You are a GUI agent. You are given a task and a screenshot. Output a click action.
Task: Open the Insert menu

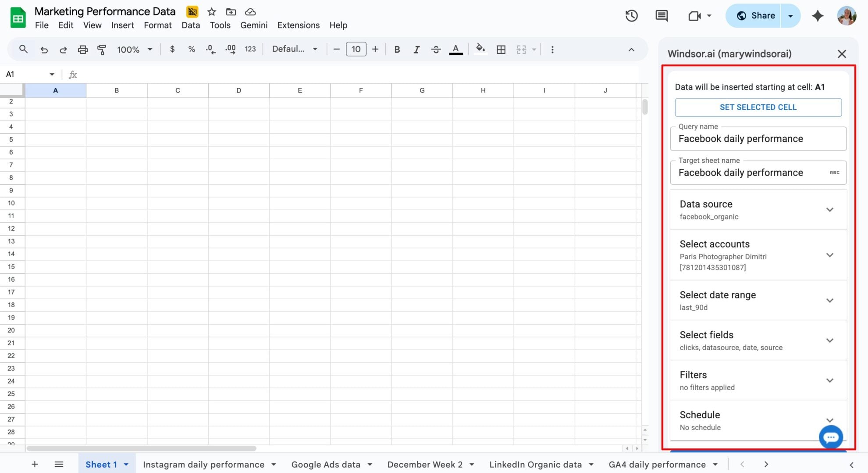(123, 25)
